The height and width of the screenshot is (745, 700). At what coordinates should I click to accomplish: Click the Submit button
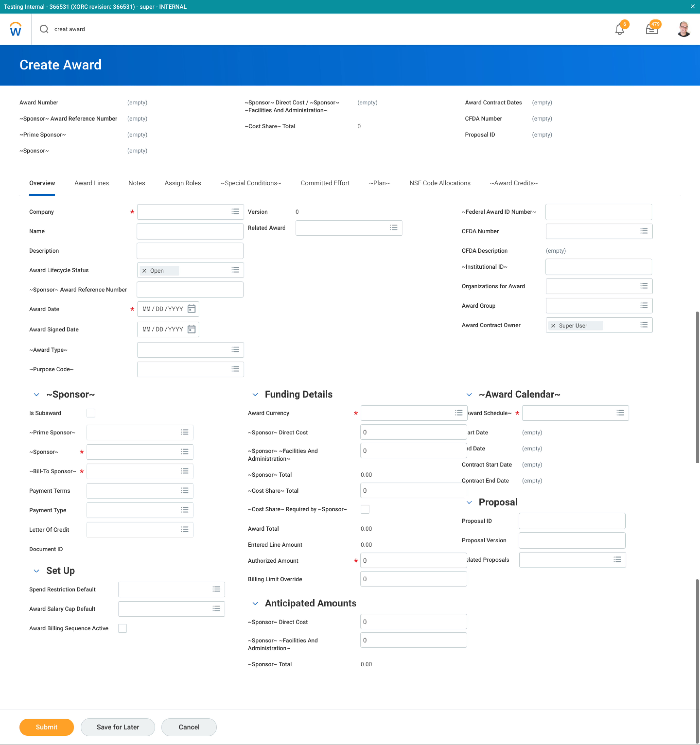coord(47,727)
